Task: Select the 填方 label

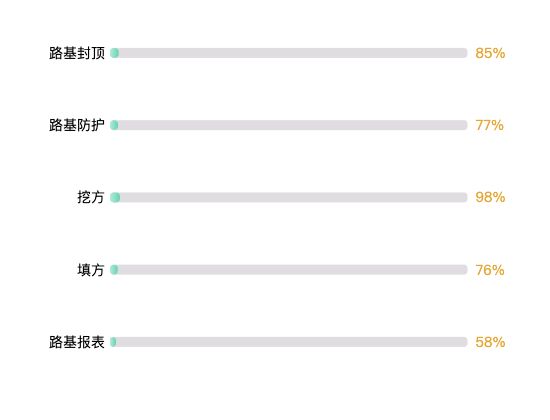Action: coord(91,270)
